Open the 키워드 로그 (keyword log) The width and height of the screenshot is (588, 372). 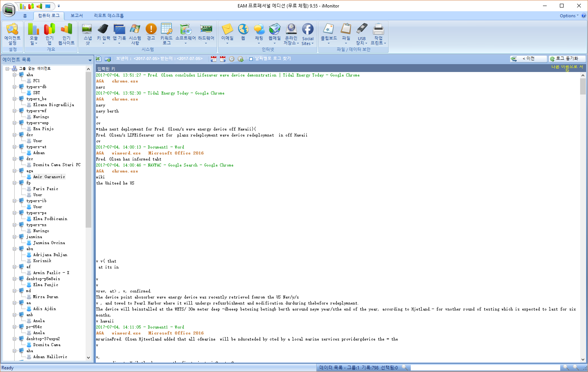point(166,34)
